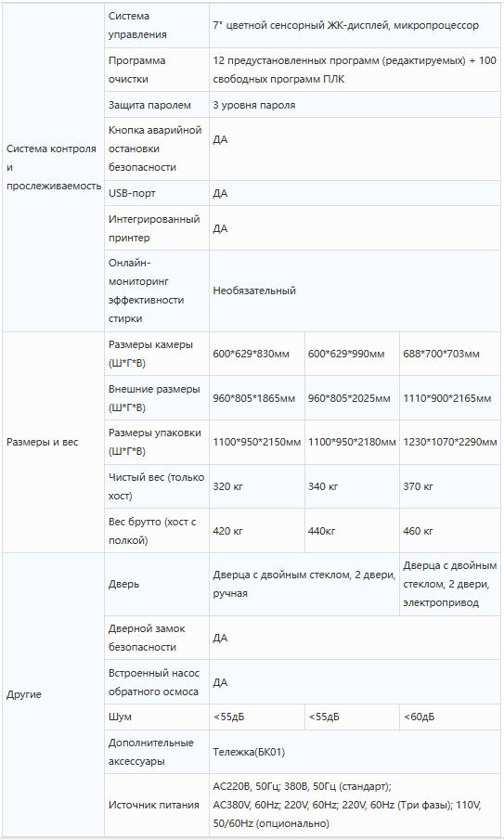This screenshot has width=504, height=840.
Task: Click the 'USB-порт' label cell
Action: (156, 193)
